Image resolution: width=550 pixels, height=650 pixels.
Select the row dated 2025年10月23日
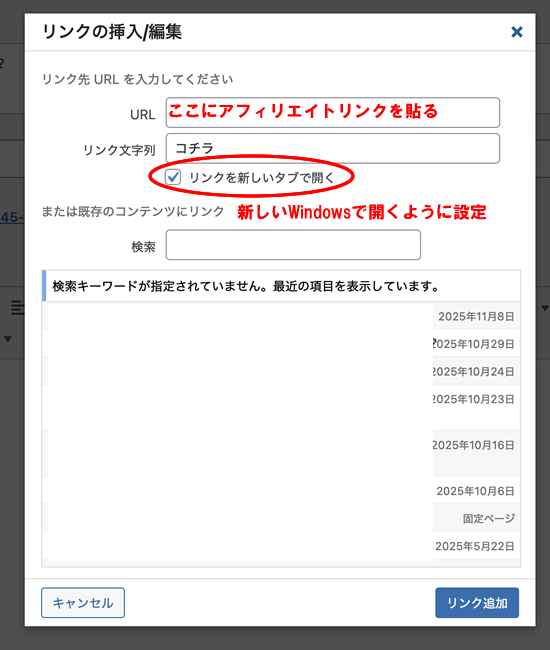pyautogui.click(x=281, y=408)
